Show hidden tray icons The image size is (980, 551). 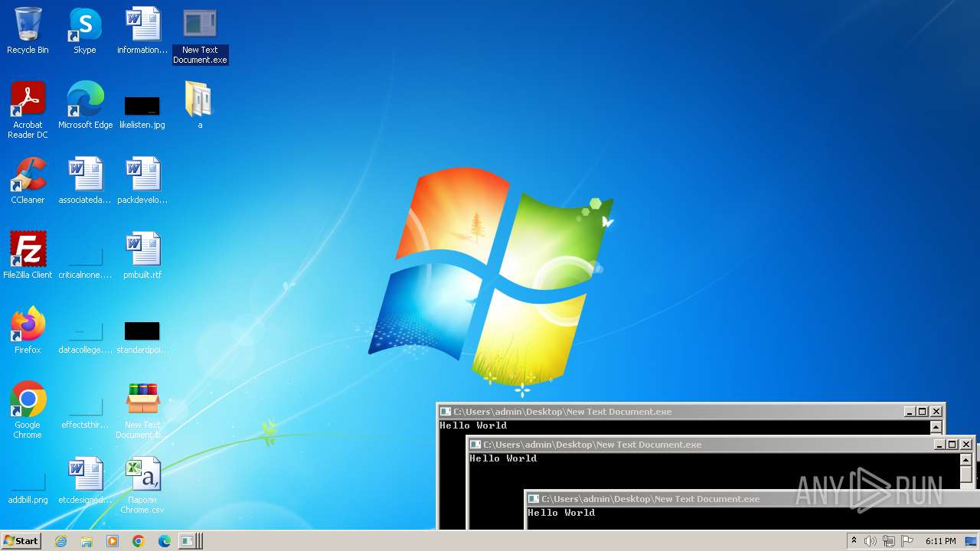(x=854, y=540)
